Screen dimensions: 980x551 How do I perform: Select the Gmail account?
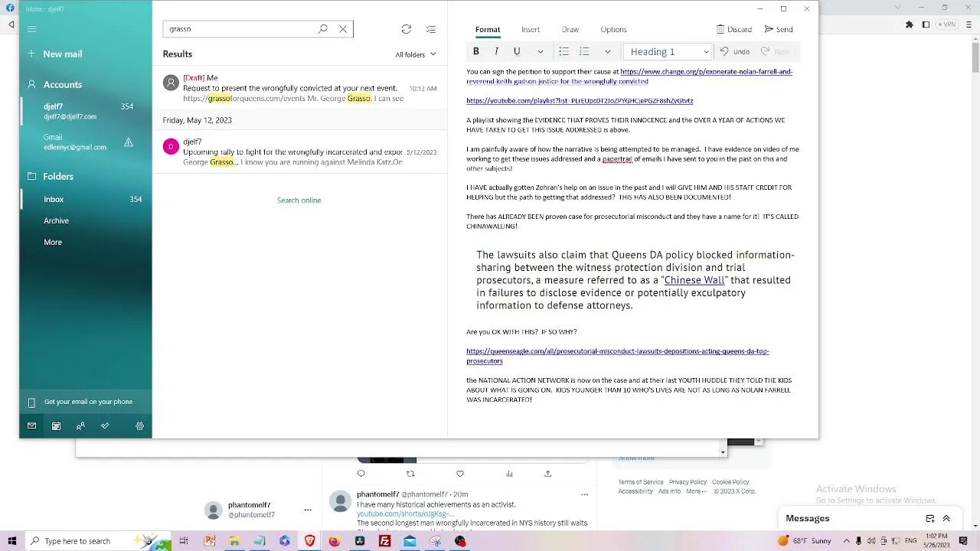tap(86, 142)
